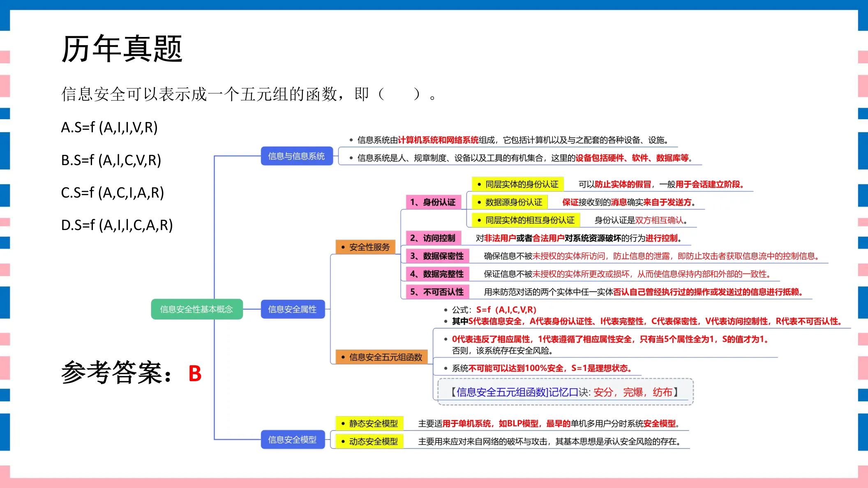This screenshot has width=868, height=488.
Task: Select answer option D.S=f (A,I,I,C,A,R)
Action: (117, 225)
